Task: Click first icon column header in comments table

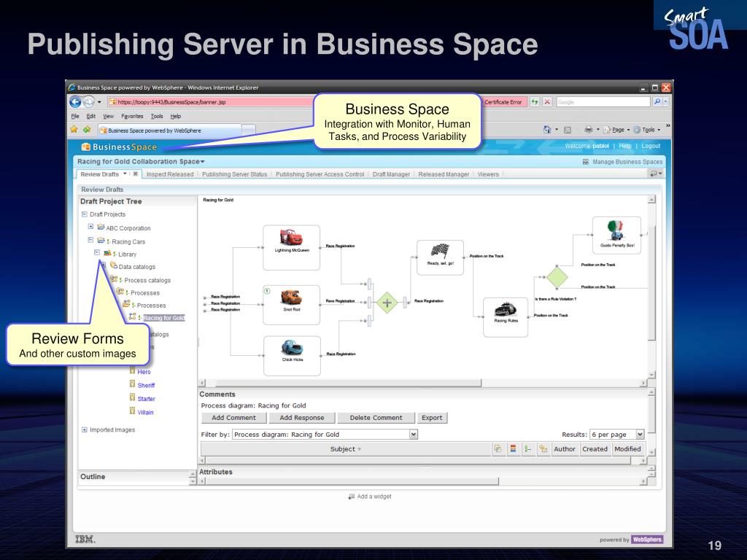Action: (x=498, y=448)
